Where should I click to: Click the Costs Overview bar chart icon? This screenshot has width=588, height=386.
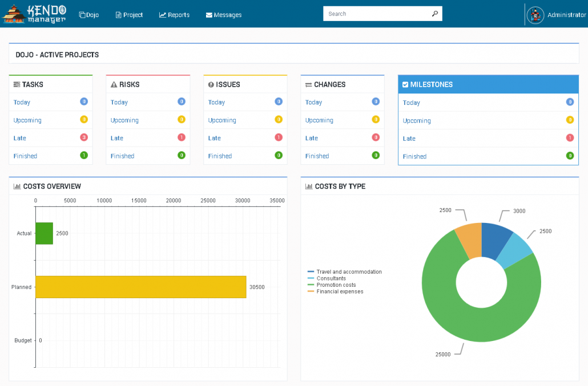[x=17, y=186]
